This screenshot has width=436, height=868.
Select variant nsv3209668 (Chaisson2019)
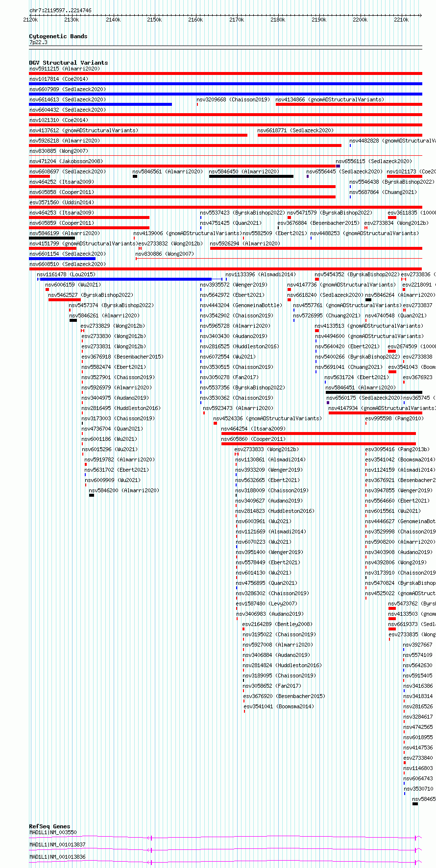click(233, 100)
